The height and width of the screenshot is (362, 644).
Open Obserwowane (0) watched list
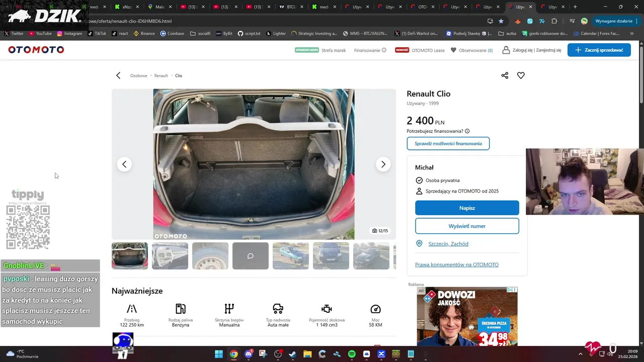(x=471, y=50)
